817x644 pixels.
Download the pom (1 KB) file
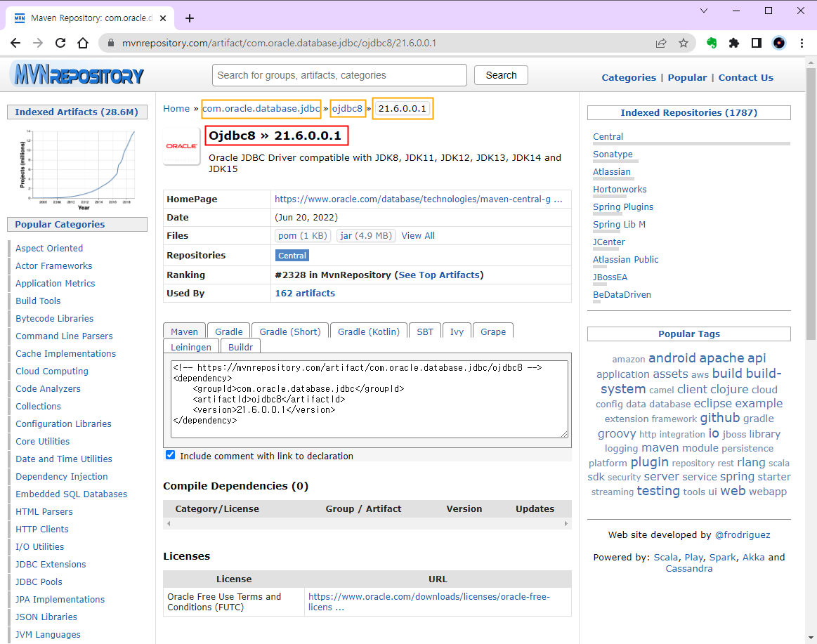(x=302, y=235)
